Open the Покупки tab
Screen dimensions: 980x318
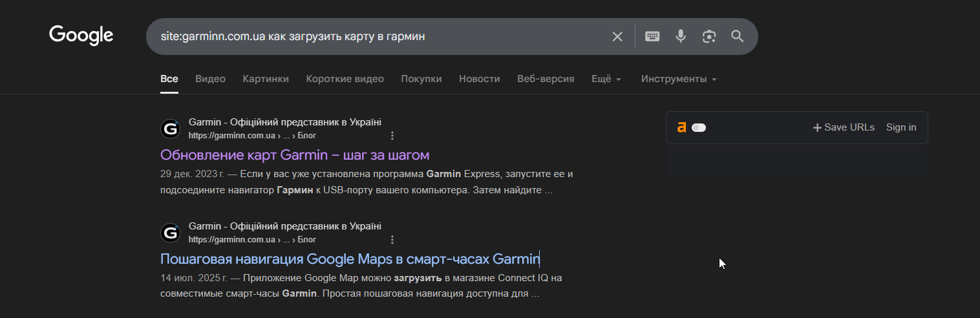(x=421, y=79)
